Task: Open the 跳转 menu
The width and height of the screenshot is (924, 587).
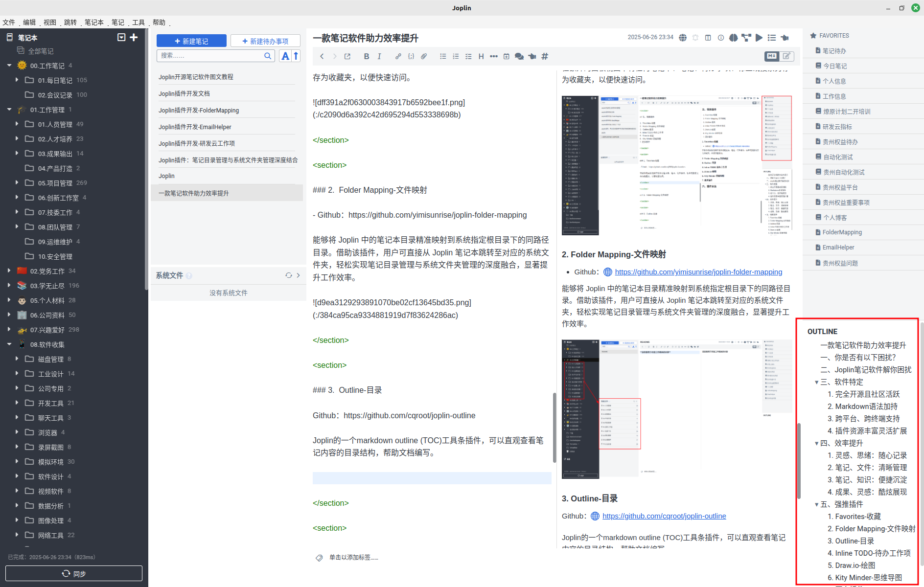Action: tap(70, 23)
